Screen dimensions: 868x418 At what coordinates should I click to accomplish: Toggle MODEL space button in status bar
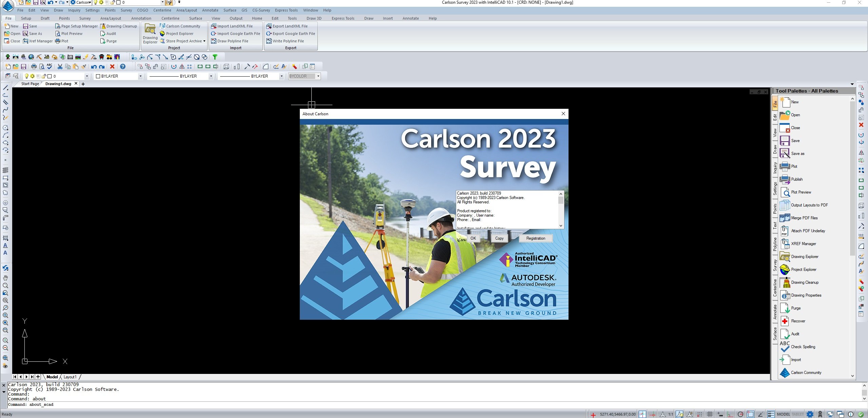pos(783,414)
